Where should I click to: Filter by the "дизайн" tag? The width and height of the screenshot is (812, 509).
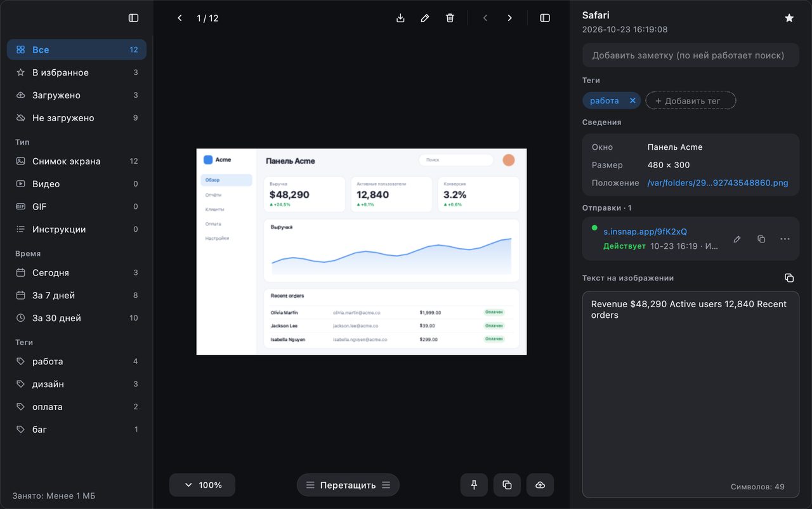coord(77,385)
